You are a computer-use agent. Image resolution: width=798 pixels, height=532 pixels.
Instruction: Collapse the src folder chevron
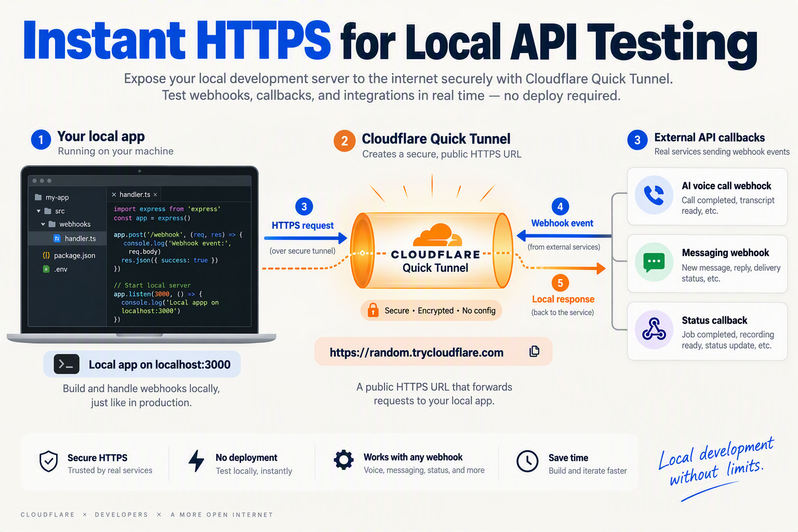pos(38,211)
